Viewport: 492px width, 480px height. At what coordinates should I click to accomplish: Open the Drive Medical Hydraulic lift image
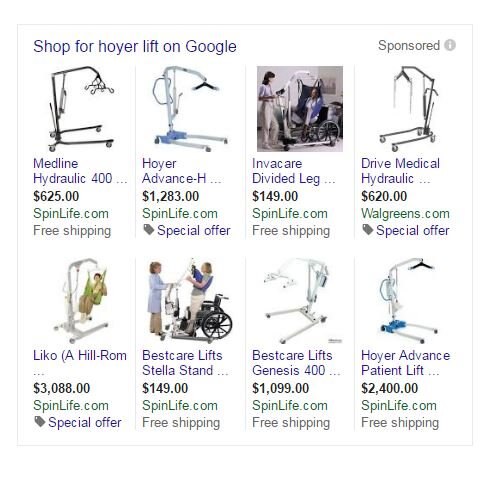pos(409,109)
